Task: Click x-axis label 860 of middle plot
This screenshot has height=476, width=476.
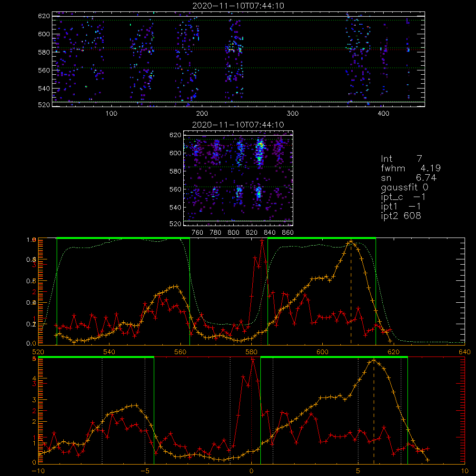Action: click(x=288, y=233)
